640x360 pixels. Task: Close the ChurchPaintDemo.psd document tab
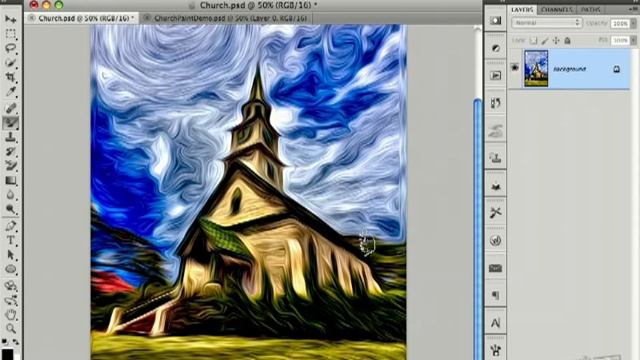pos(147,18)
